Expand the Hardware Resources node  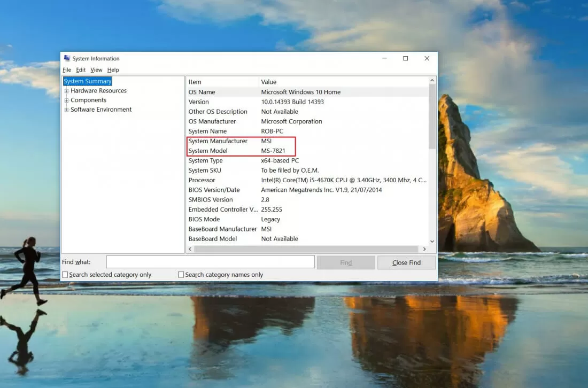66,91
